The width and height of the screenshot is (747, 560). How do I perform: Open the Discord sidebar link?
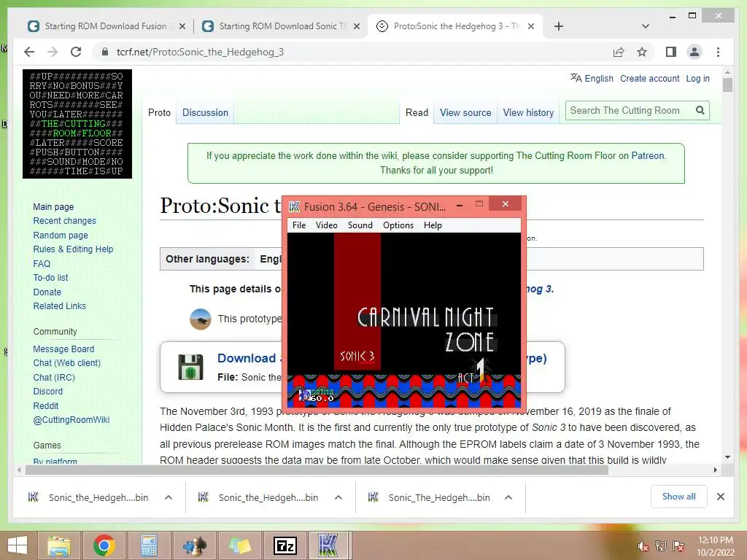click(x=47, y=392)
